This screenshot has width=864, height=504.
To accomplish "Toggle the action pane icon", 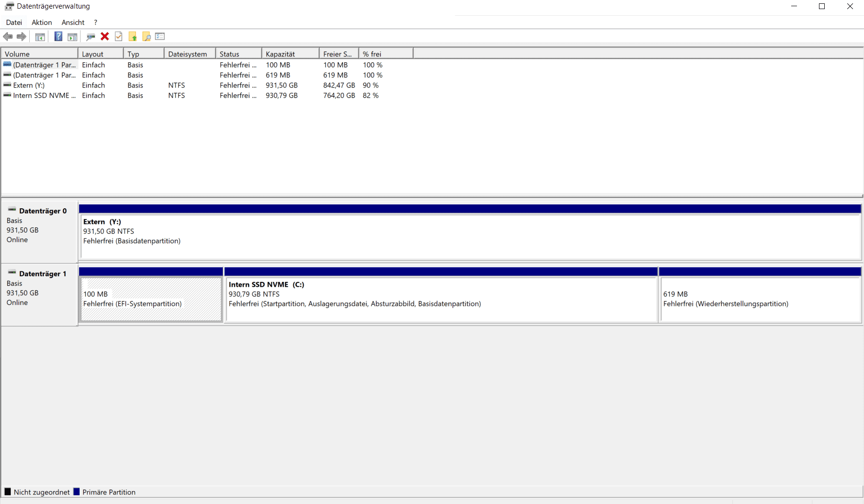I will pos(72,37).
